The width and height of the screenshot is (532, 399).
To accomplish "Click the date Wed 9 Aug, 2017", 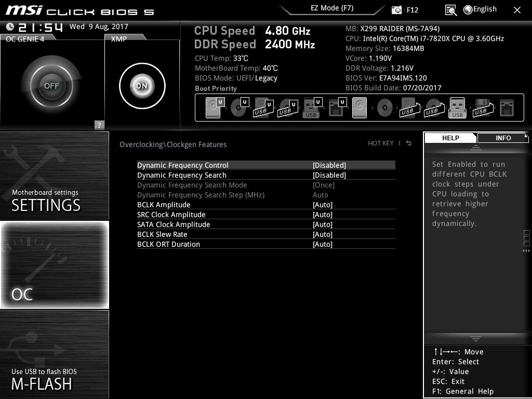I will point(99,26).
